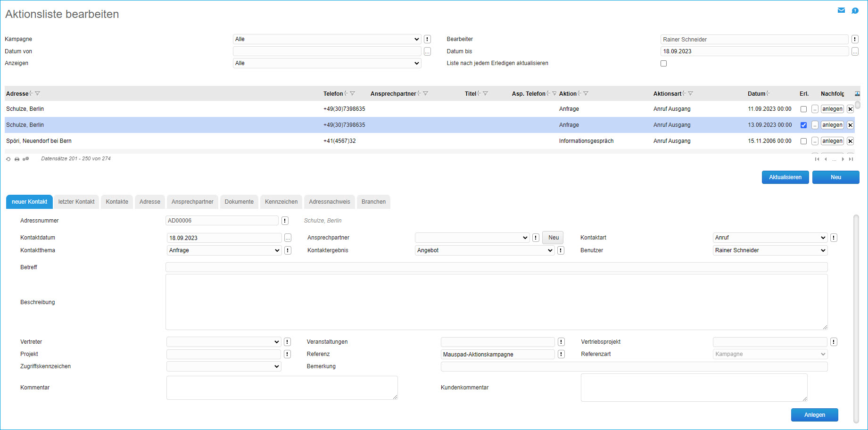
Task: Open the Kontaktdatum date picker
Action: point(288,238)
